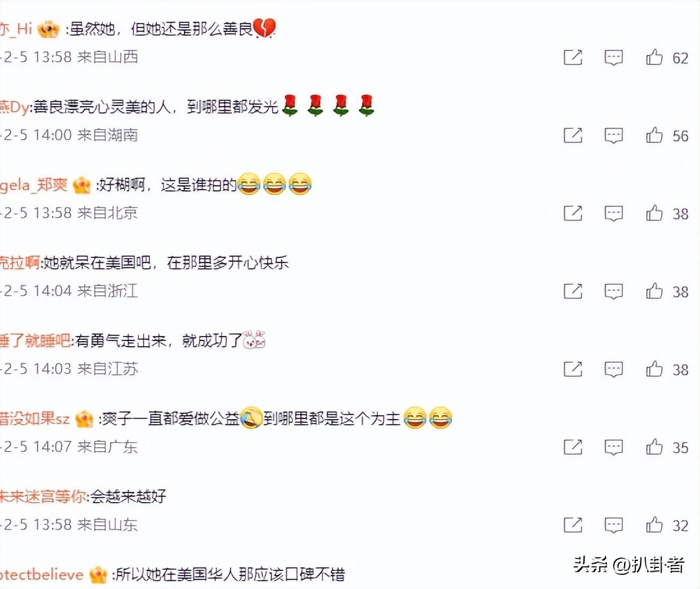Reply to the comment posted from 湖南
This screenshot has width=700, height=589.
click(x=613, y=136)
